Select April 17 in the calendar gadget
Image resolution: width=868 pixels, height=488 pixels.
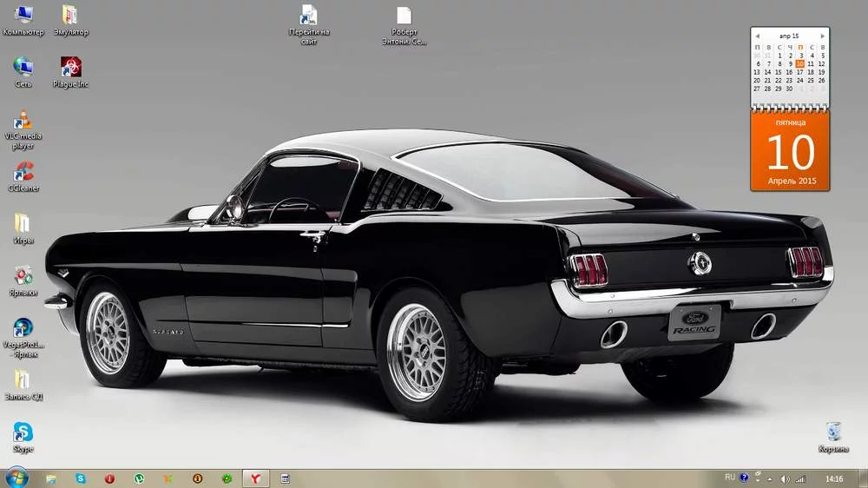799,72
